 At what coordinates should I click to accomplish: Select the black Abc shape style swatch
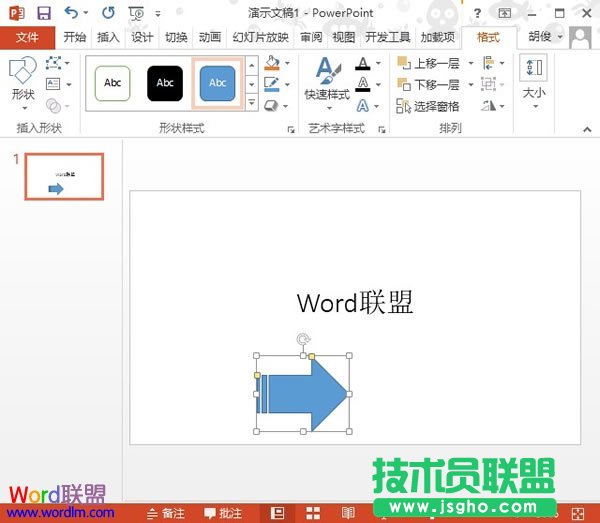(x=165, y=83)
